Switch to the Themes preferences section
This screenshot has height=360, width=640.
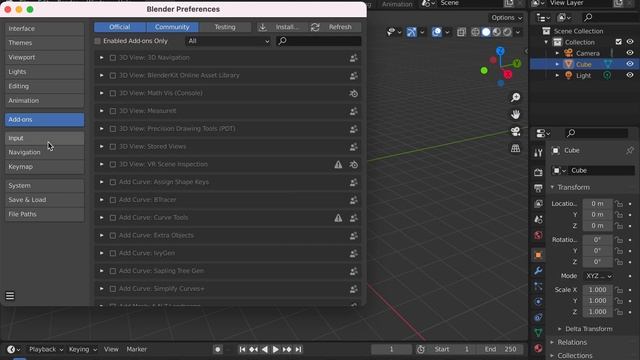(44, 43)
